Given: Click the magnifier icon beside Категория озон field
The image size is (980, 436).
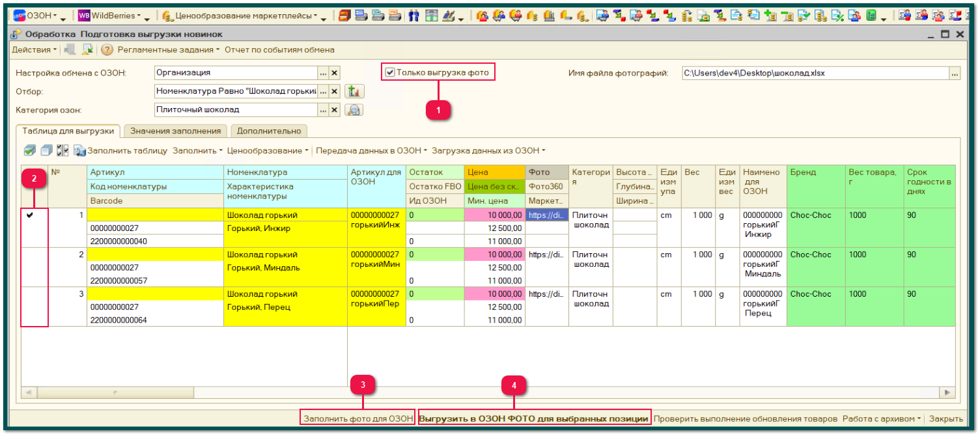Looking at the screenshot, I should coord(354,109).
